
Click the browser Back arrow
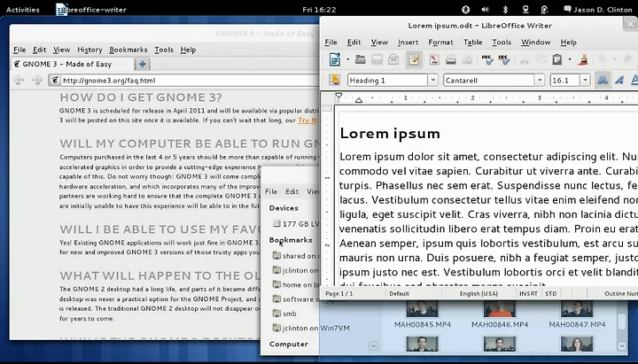point(19,80)
